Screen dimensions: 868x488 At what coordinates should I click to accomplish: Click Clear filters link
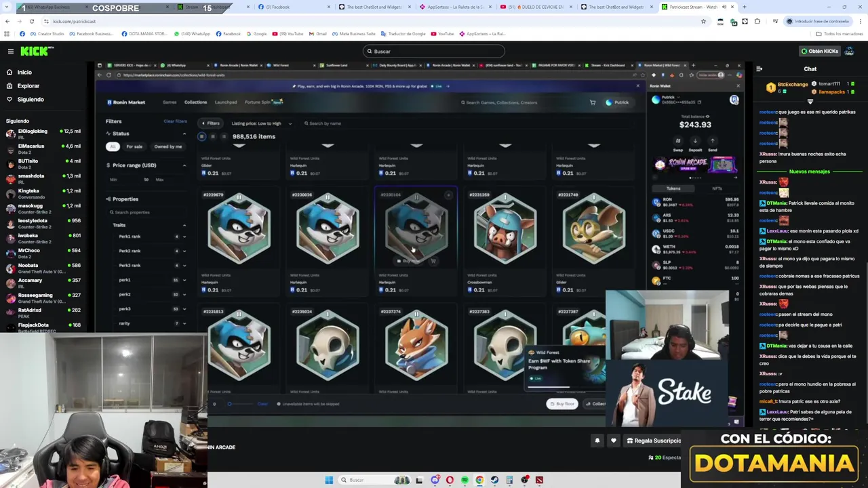point(175,121)
